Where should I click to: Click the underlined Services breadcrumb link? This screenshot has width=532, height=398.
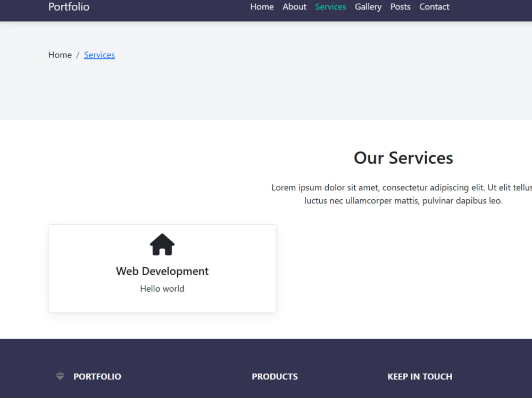click(x=99, y=55)
